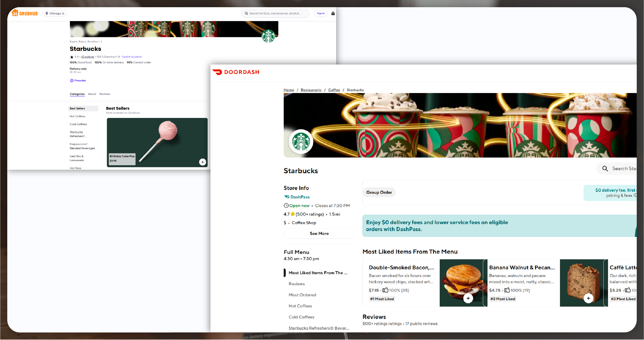The image size is (644, 340).
Task: Click See More under Store Info
Action: 319,233
